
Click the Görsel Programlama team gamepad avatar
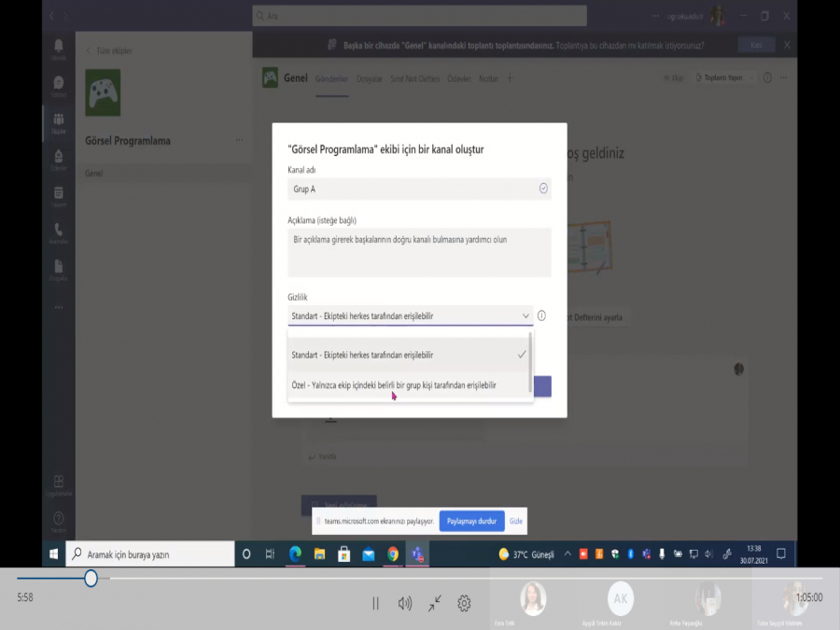(x=103, y=92)
